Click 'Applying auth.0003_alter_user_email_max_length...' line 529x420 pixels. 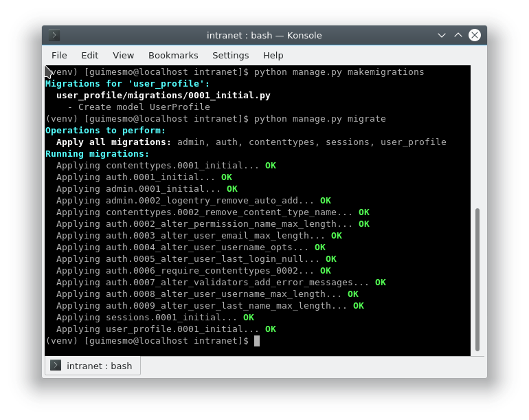(x=199, y=236)
